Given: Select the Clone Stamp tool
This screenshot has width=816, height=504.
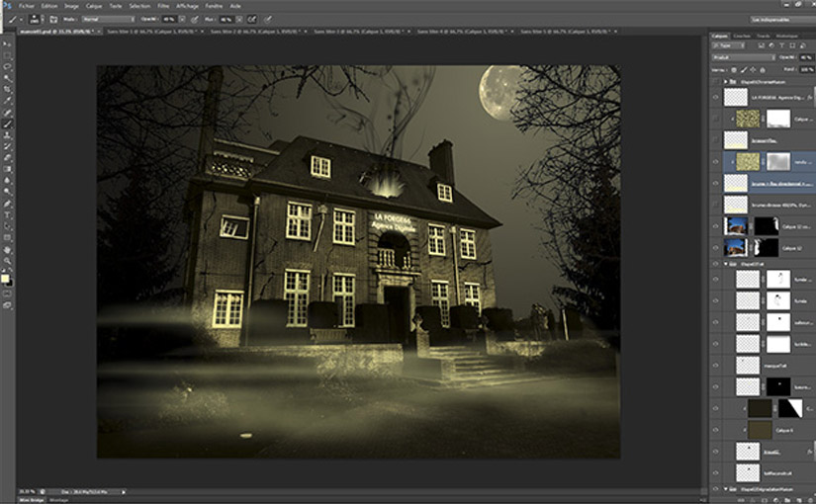Looking at the screenshot, I should 7,135.
